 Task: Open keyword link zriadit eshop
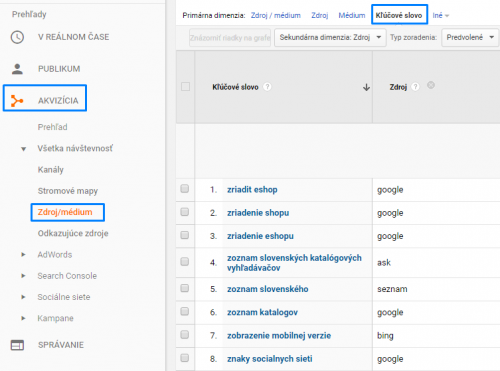(252, 190)
